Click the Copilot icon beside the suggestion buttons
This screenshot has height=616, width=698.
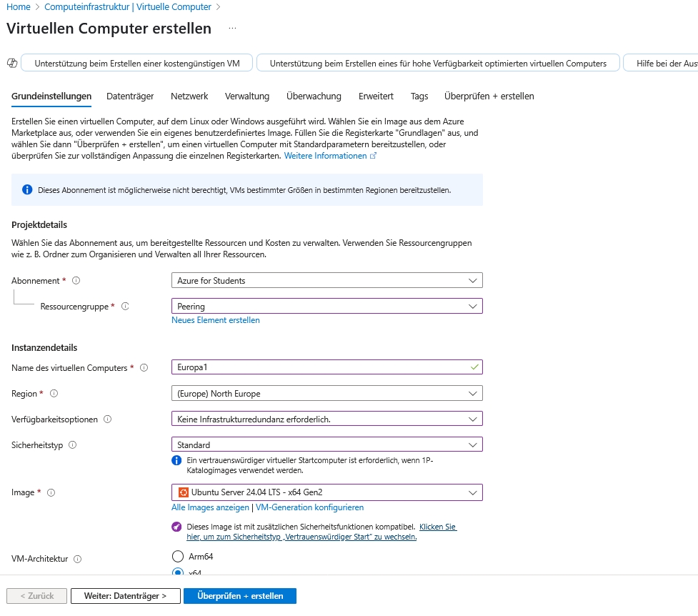coord(11,63)
